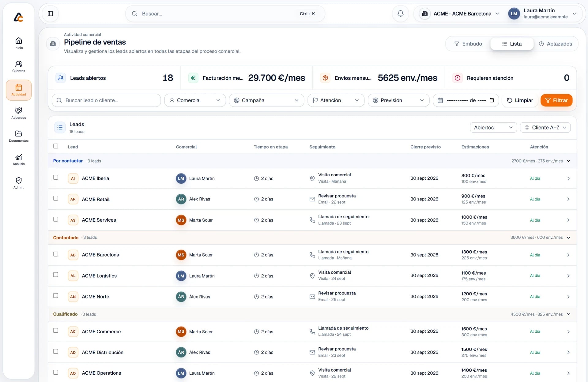Collapse the Contactado group
Viewport: 588px width, 382px height.
pyautogui.click(x=568, y=237)
